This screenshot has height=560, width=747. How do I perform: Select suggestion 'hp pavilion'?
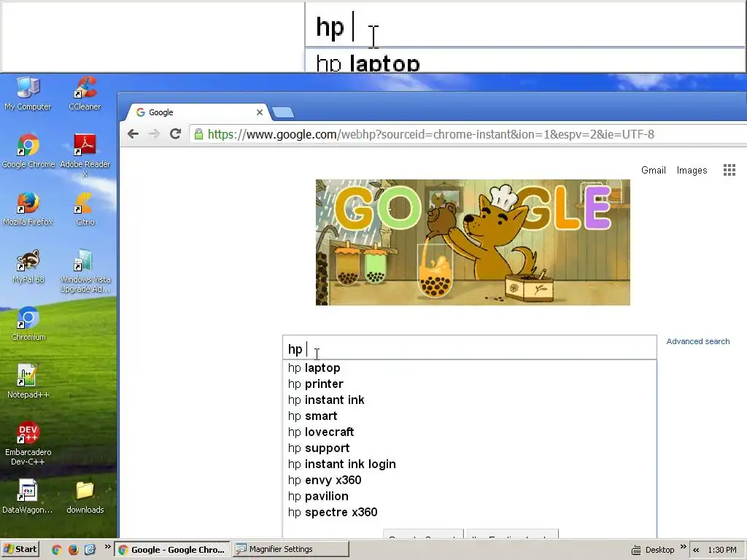pyautogui.click(x=469, y=496)
